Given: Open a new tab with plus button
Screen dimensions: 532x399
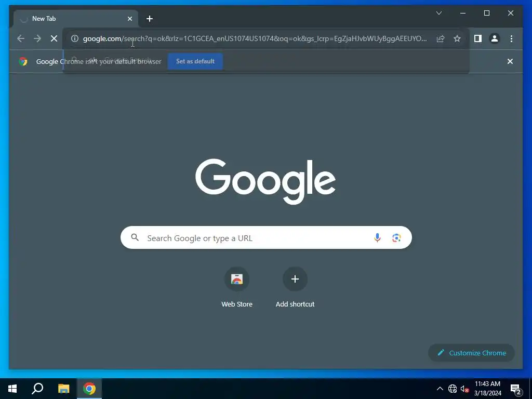Looking at the screenshot, I should point(150,19).
